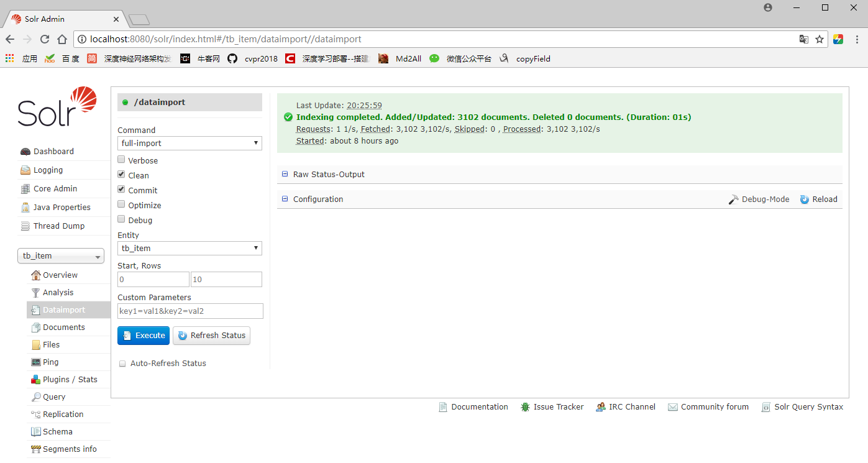Bookmark this page with the star icon

[820, 39]
